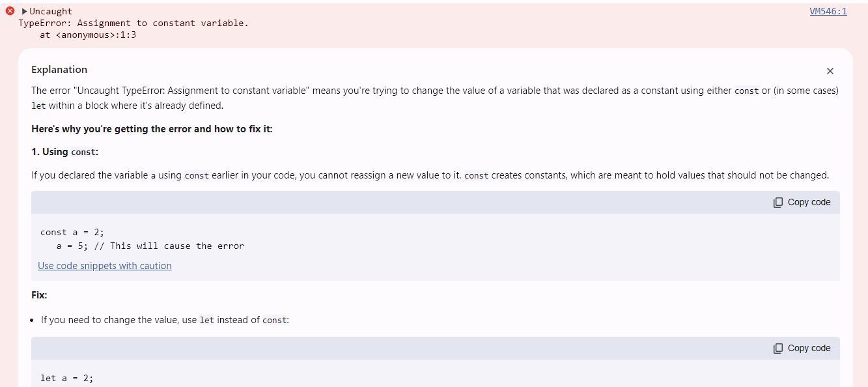
Task: Expand the Uncaught error disclosure triangle
Action: tap(25, 11)
